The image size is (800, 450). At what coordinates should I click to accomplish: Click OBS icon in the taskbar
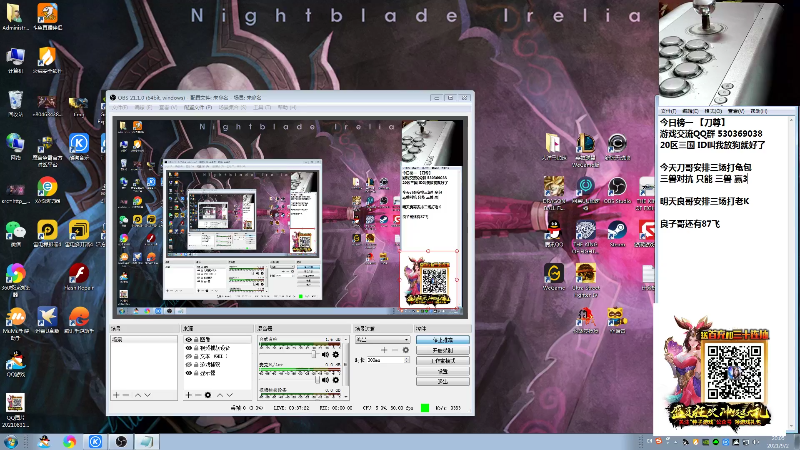[x=121, y=442]
